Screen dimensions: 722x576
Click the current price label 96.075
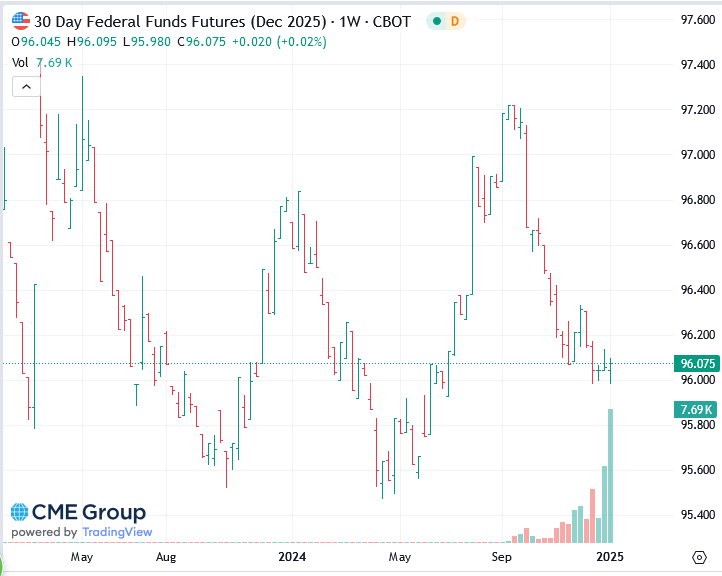point(695,364)
